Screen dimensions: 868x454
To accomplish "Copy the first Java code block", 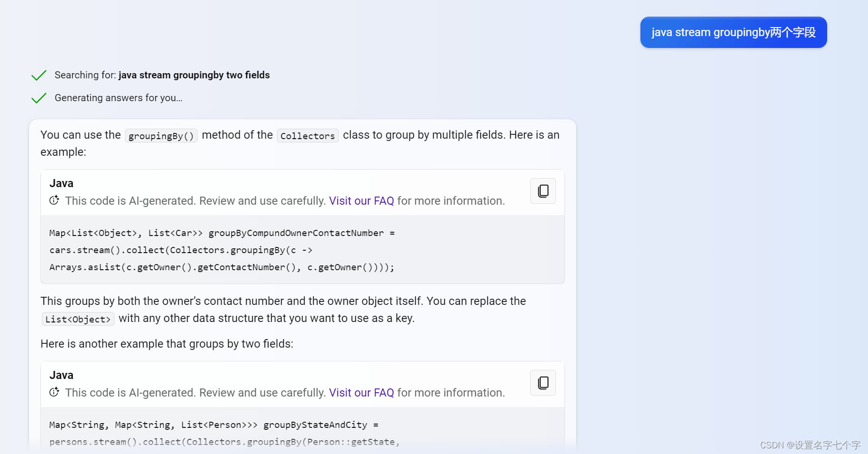I will (x=543, y=191).
